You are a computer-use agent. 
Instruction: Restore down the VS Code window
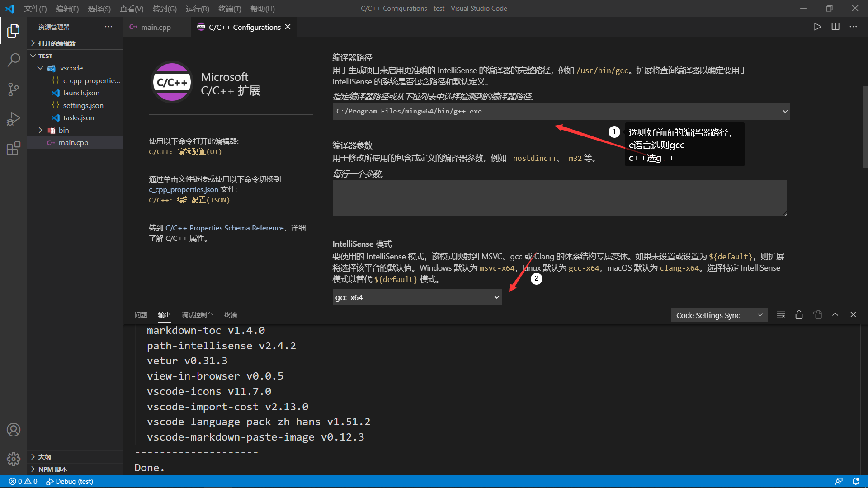tap(829, 9)
